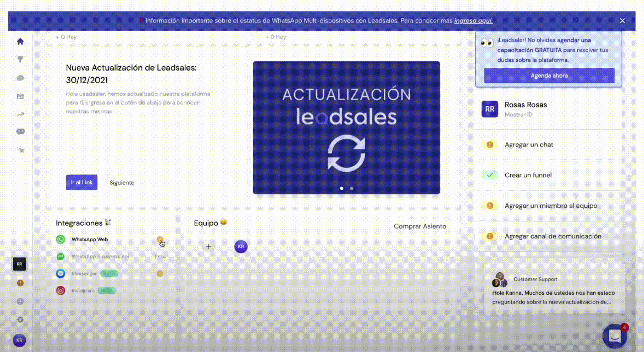The width and height of the screenshot is (644, 352).
Task: Select 'Agregar un miembro al equipo' item
Action: pyautogui.click(x=549, y=205)
